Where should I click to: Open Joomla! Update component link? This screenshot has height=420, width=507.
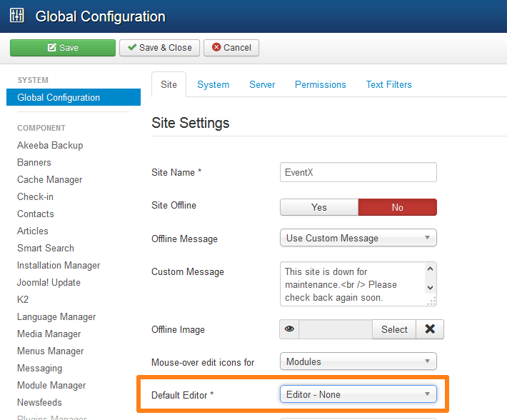(49, 282)
